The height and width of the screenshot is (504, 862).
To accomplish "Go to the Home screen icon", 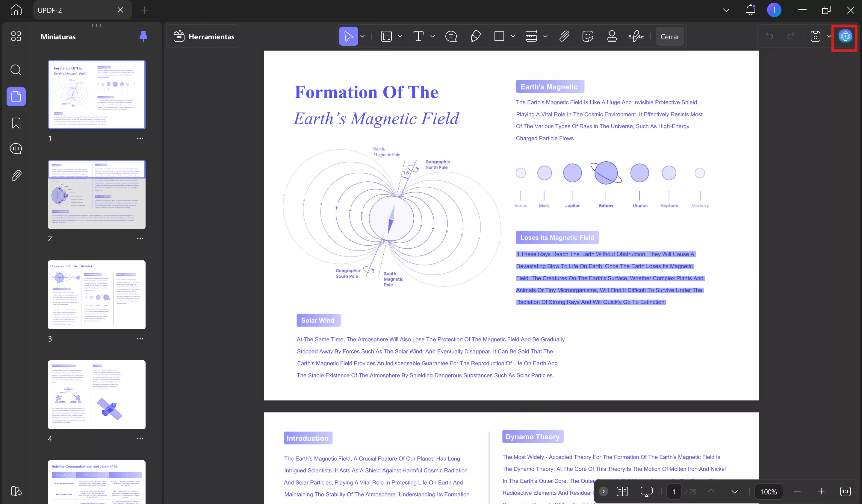I will 16,10.
